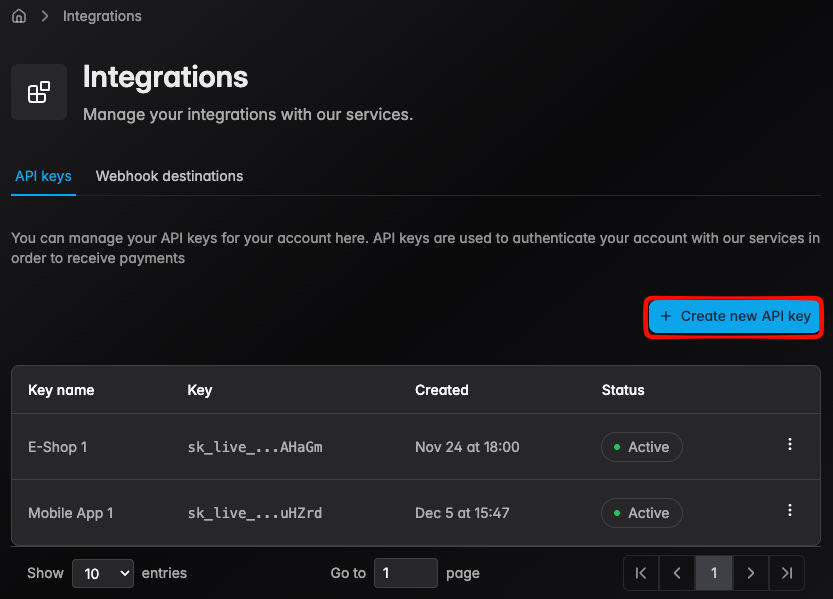Viewport: 833px width, 599px height.
Task: Click Create new API key button
Action: pos(735,316)
